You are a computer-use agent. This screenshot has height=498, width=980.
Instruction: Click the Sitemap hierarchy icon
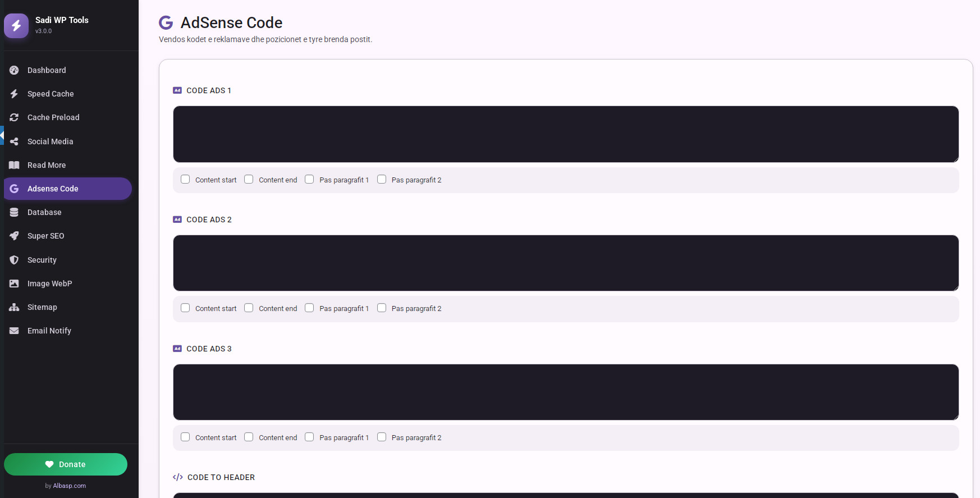coord(14,307)
